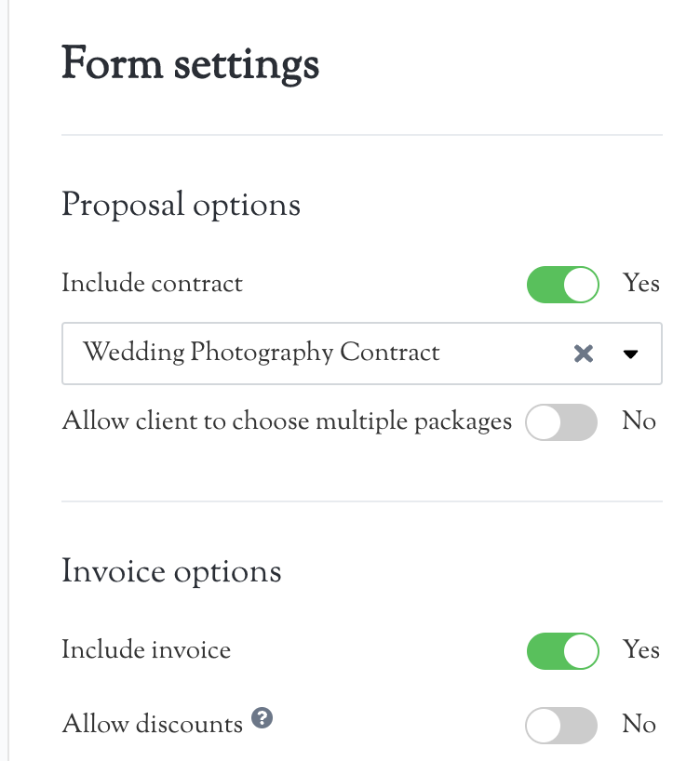Click the help icon beside Allow discounts
700x761 pixels.
pyautogui.click(x=262, y=719)
